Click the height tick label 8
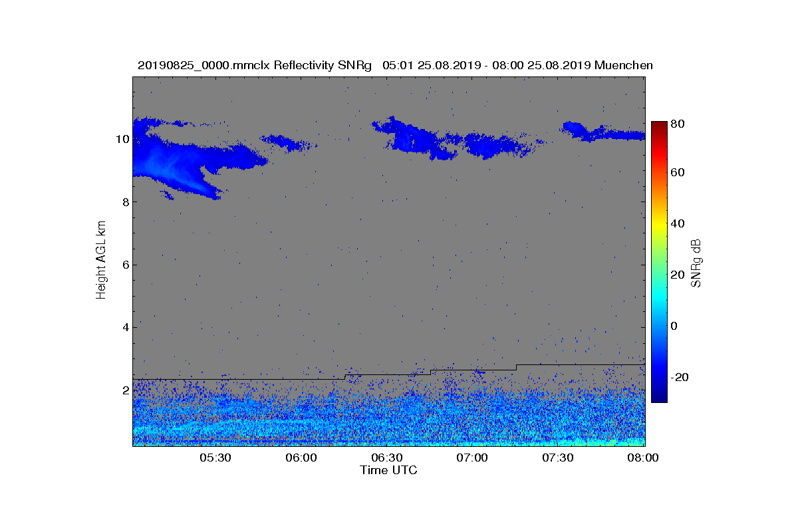The width and height of the screenshot is (798, 532). point(126,202)
